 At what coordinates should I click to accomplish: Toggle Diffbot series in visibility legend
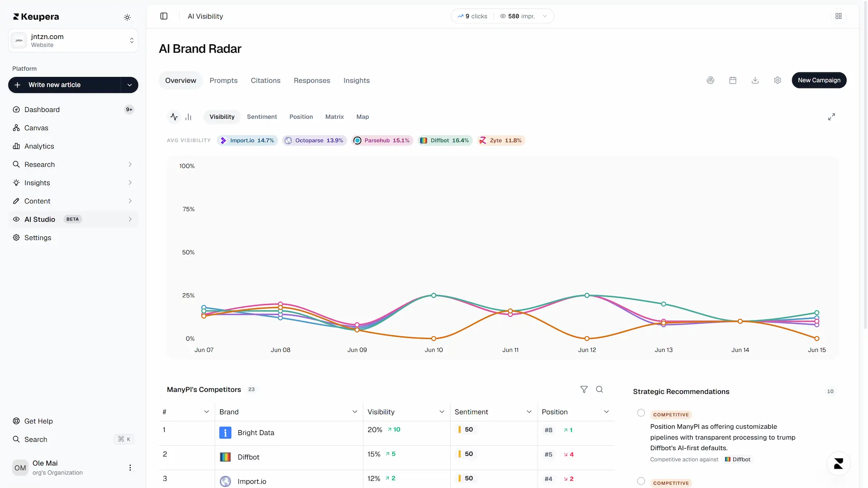click(x=445, y=141)
